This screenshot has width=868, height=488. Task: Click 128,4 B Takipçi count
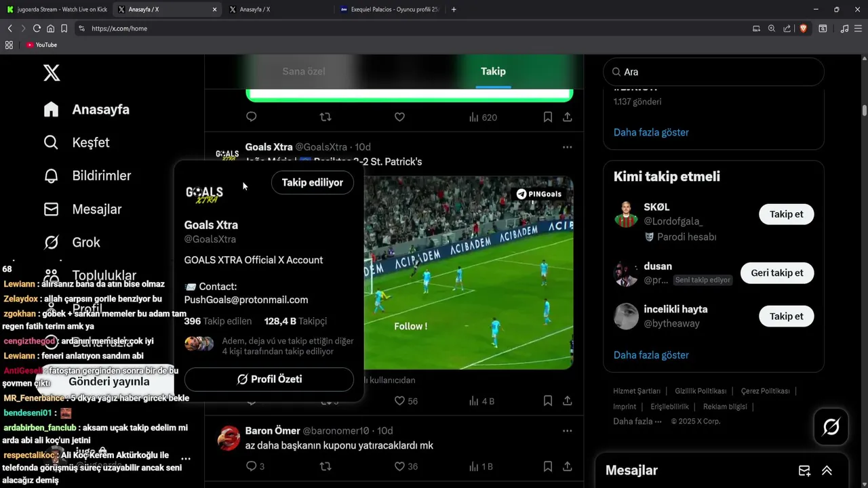tap(296, 321)
